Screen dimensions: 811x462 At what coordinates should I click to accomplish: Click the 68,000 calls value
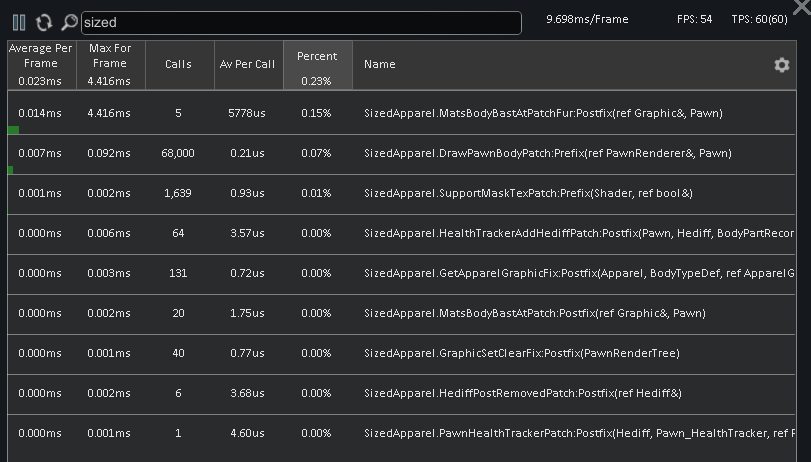click(178, 153)
